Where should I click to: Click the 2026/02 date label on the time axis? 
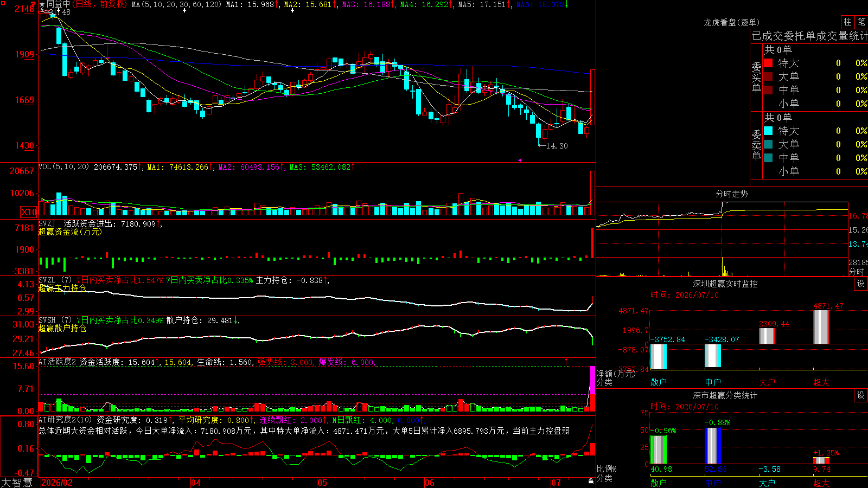coord(57,483)
